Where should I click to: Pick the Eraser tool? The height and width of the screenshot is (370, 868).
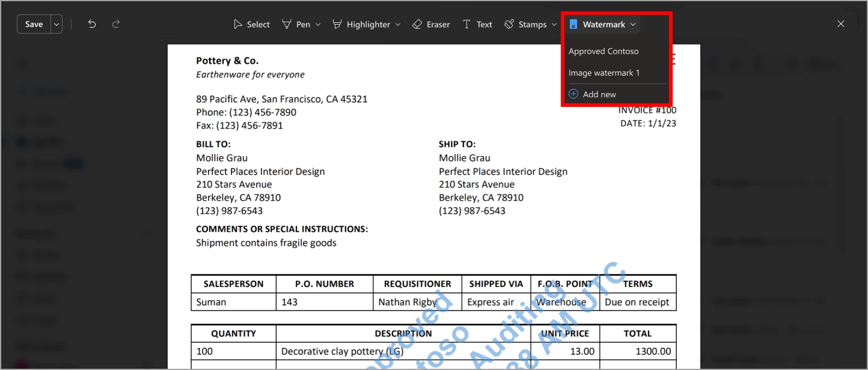coord(431,25)
